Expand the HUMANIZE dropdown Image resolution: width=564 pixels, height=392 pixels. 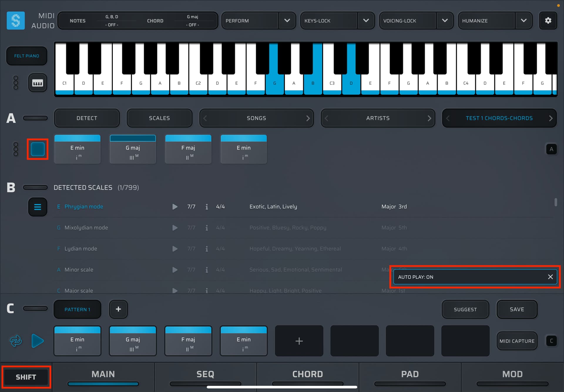[x=524, y=21]
